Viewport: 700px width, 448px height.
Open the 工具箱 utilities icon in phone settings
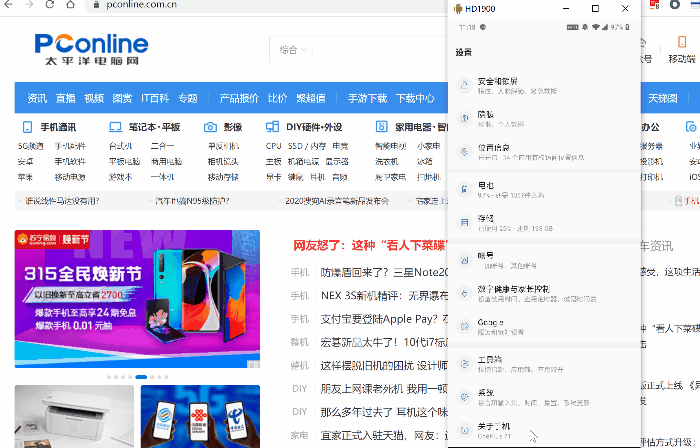(x=464, y=364)
